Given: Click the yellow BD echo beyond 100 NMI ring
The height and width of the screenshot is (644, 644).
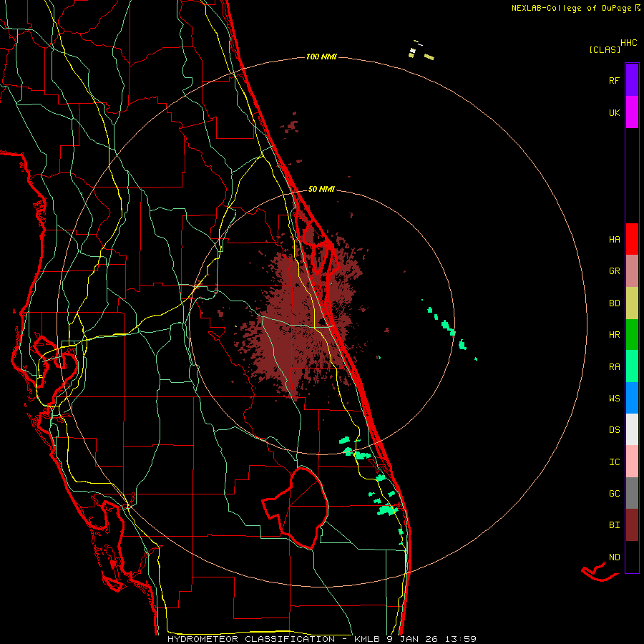Looking at the screenshot, I should (x=429, y=57).
